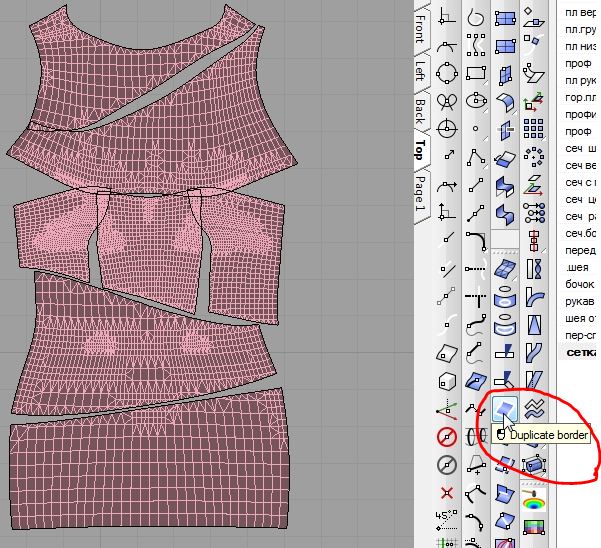
Task: Click the red X icon
Action: tap(446, 492)
